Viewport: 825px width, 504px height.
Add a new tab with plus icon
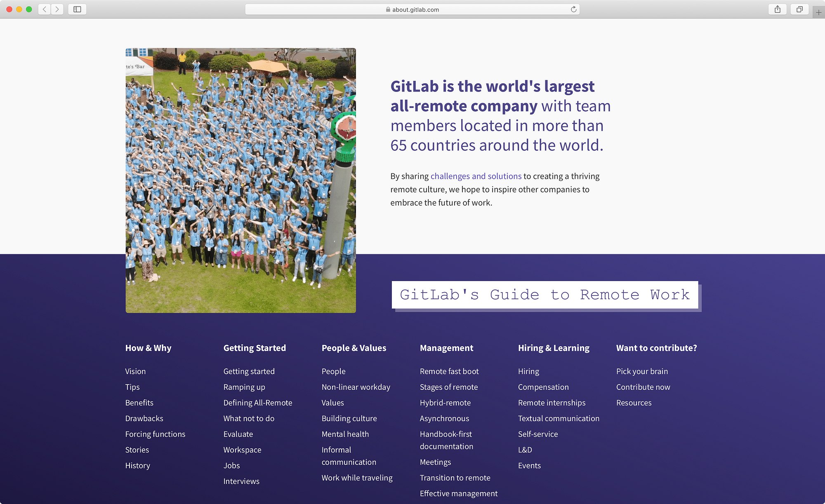click(x=818, y=12)
